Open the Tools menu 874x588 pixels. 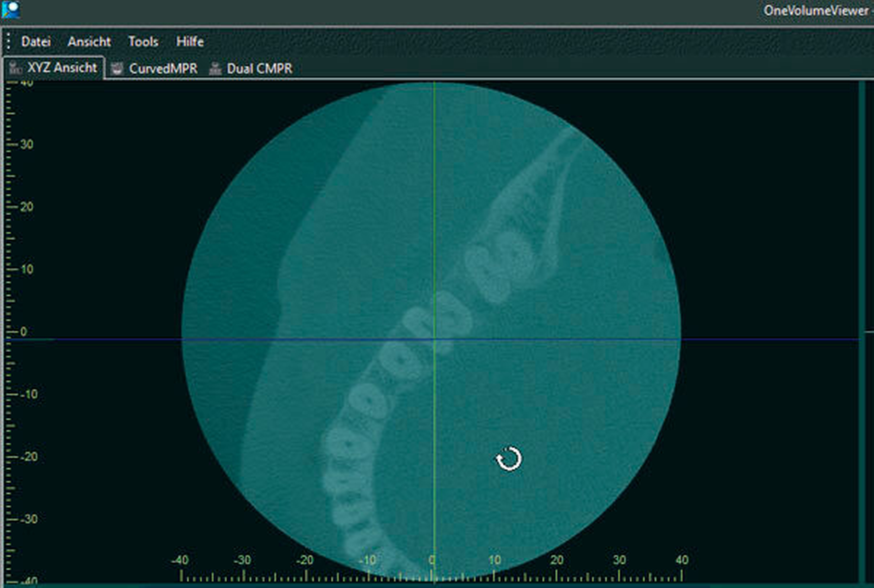point(143,42)
